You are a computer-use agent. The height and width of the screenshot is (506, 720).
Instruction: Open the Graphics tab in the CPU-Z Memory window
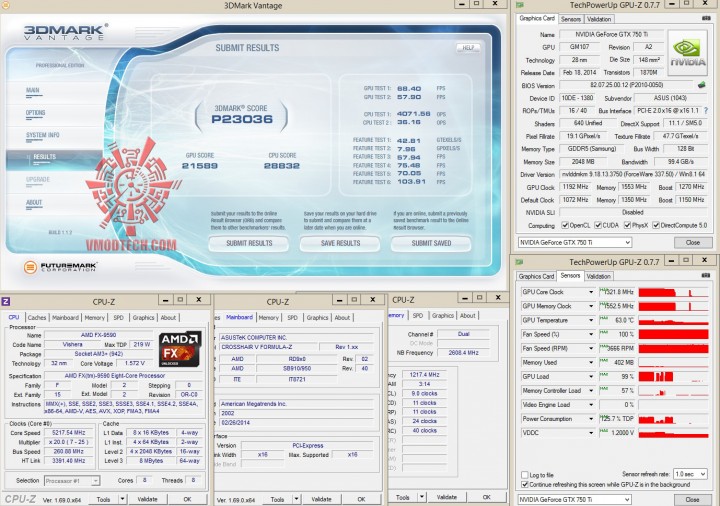click(443, 315)
